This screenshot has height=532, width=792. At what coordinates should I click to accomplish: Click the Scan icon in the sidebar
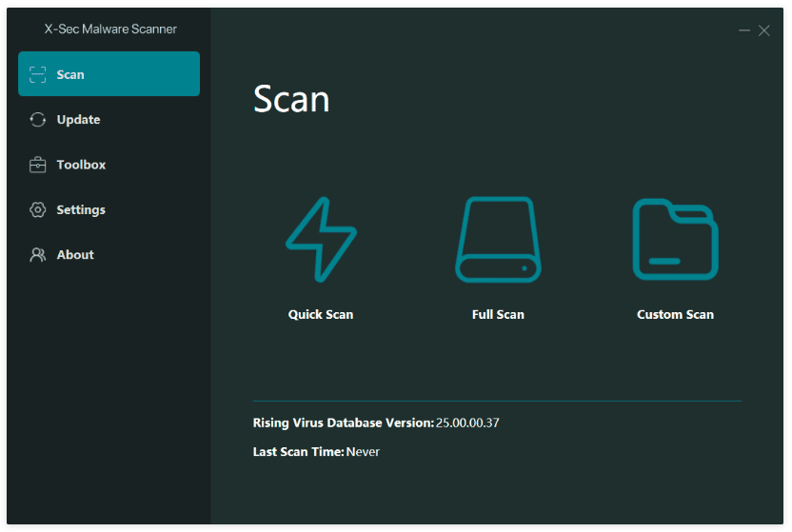point(37,74)
